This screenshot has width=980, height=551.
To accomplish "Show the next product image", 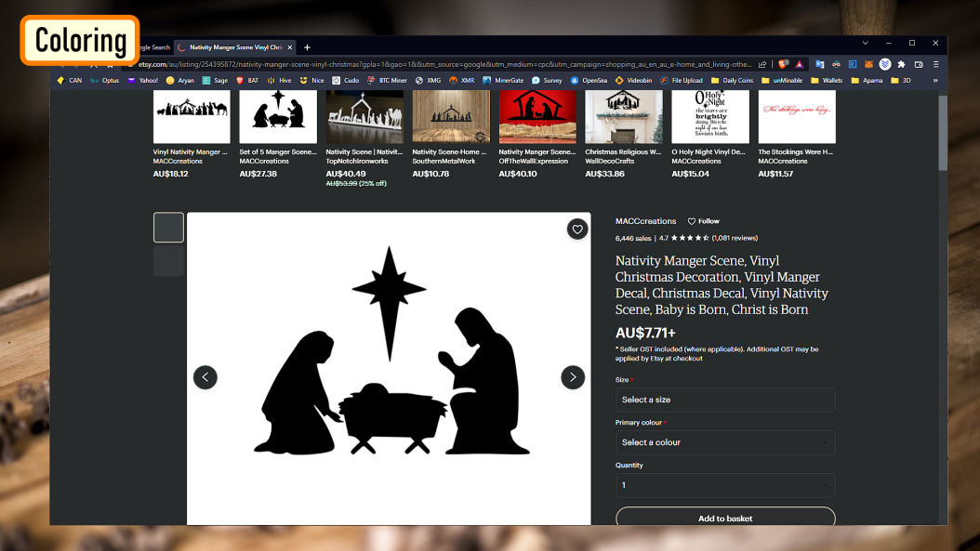I will tap(573, 377).
